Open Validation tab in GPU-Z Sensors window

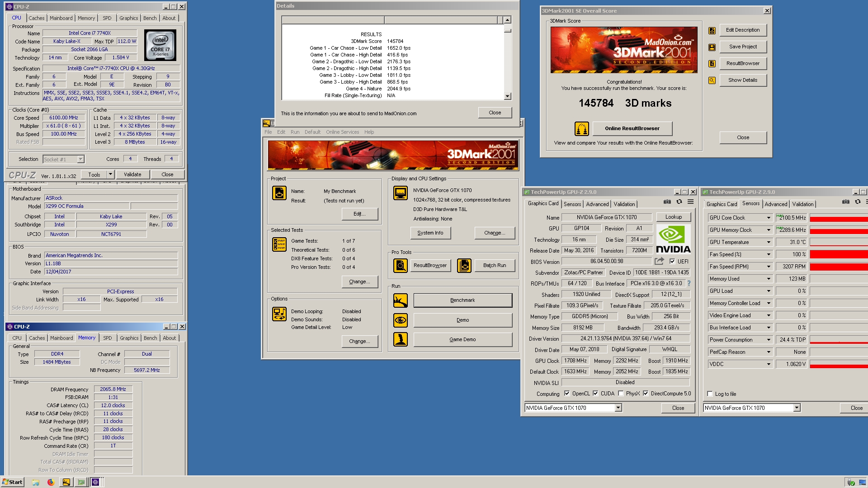click(803, 204)
